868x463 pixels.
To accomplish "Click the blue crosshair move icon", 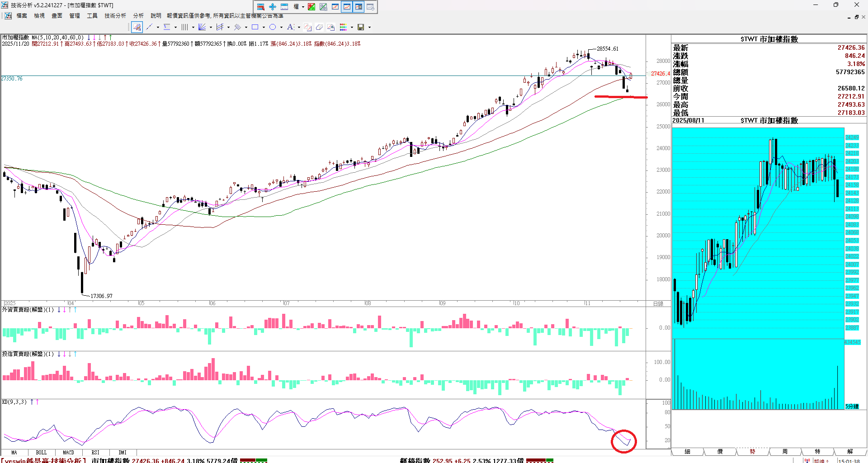I will 273,7.
